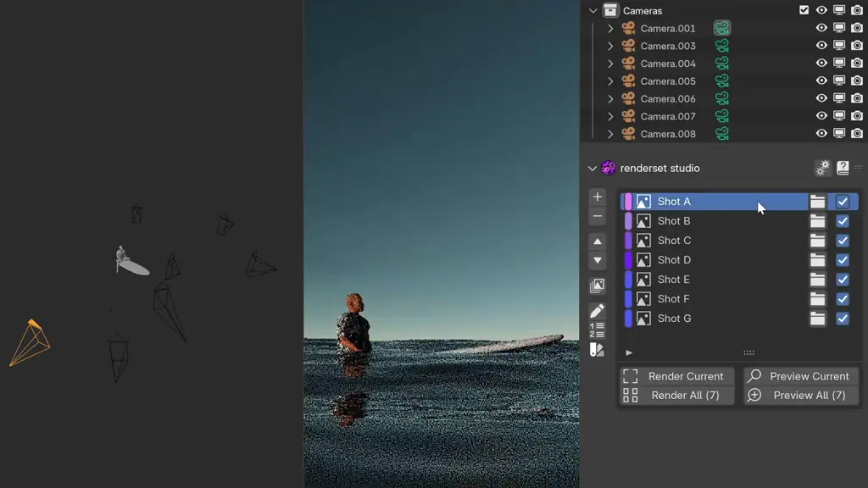Screen dimensions: 868x488
Task: Add a new render context with plus
Action: 598,197
